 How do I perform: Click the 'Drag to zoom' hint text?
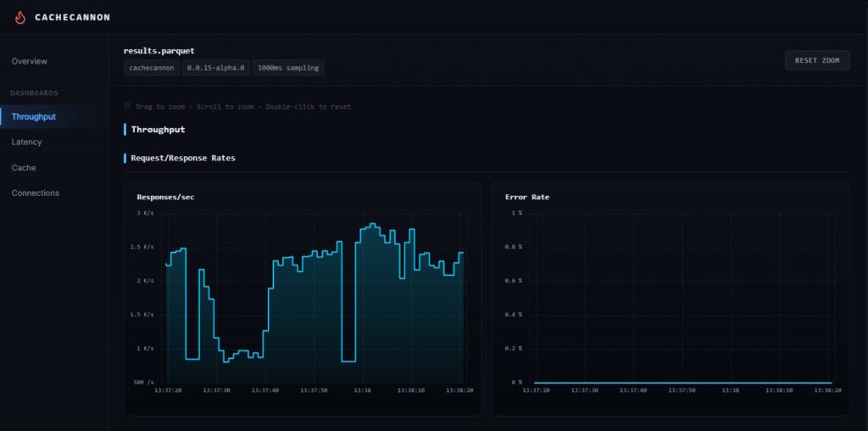[x=162, y=106]
